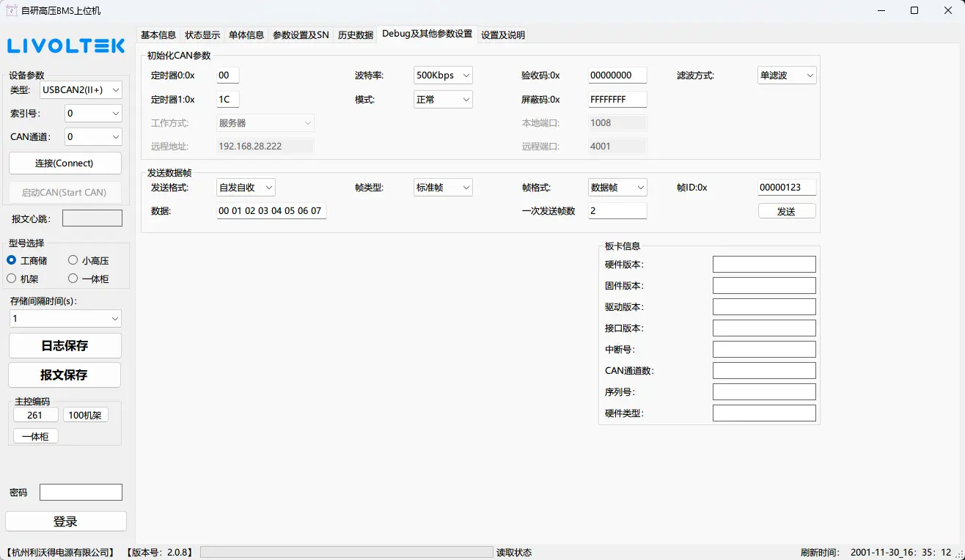The height and width of the screenshot is (560, 965).
Task: Click the 261 master code button
Action: click(x=35, y=415)
